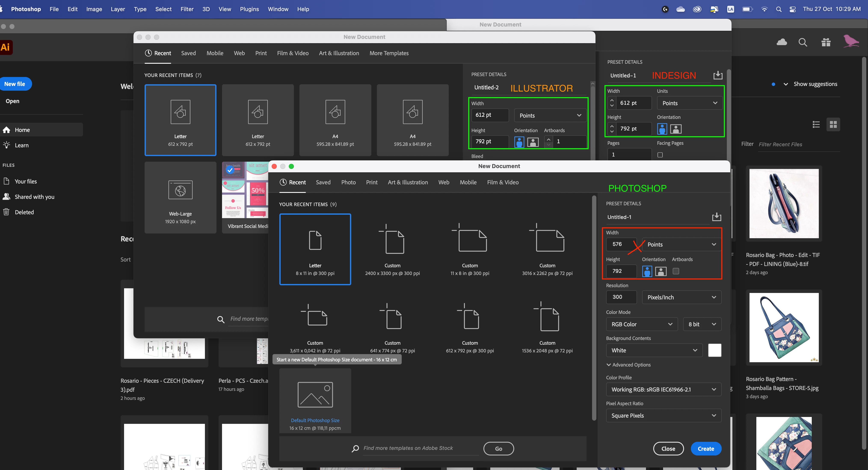Screen dimensions: 868x470
Task: Select landscape orientation in the InDesign preset panel
Action: 675,129
